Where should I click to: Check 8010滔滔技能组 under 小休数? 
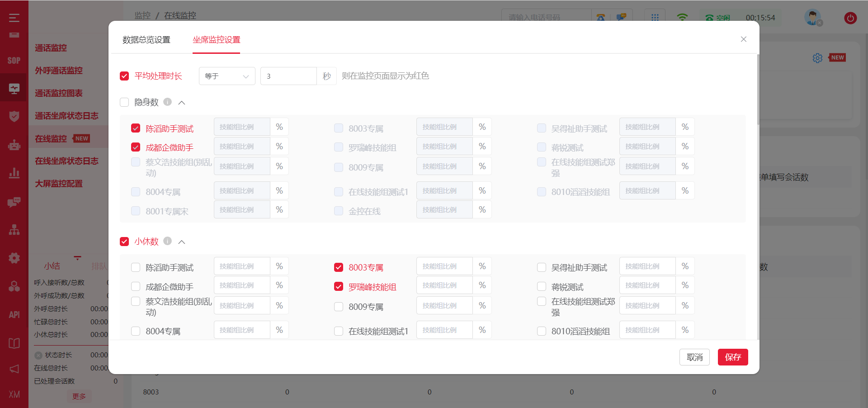542,331
